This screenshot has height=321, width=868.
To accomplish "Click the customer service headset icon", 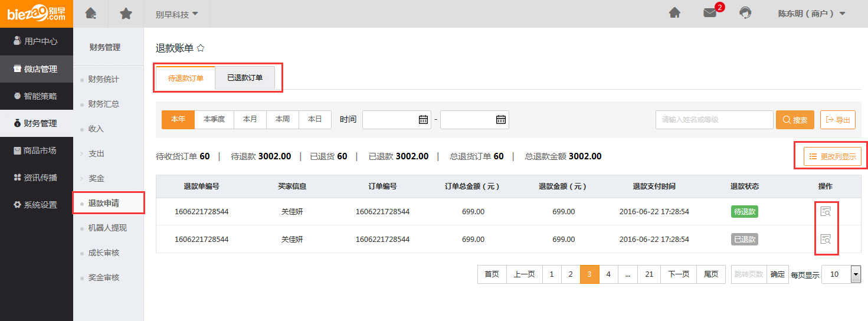I will (x=745, y=12).
